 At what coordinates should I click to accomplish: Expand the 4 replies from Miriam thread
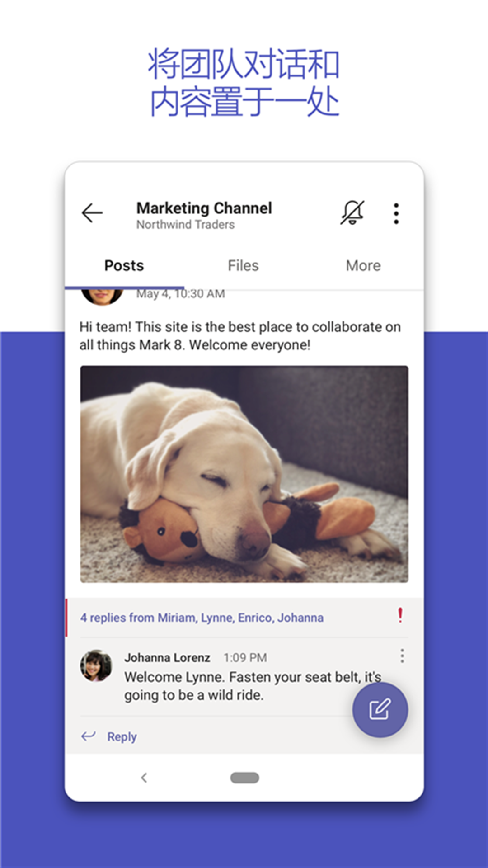[202, 618]
